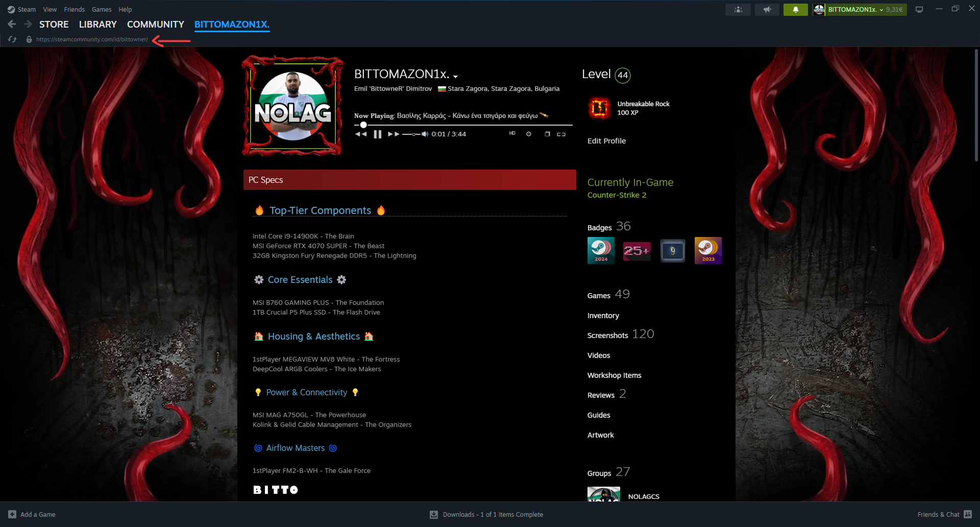Click the Add a Game plus icon

(12, 514)
